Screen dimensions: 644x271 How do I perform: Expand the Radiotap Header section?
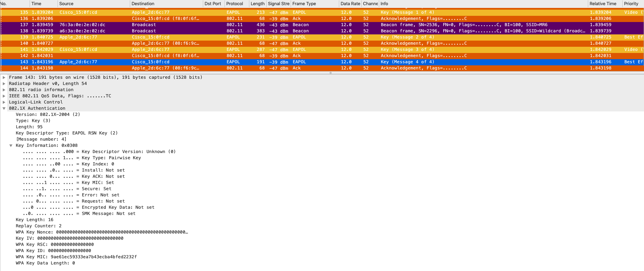click(x=4, y=84)
